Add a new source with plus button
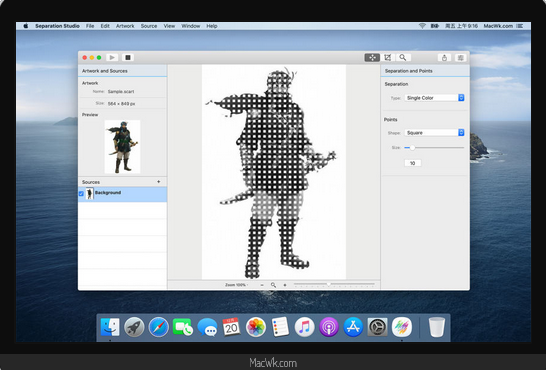546x370 pixels. [x=159, y=182]
